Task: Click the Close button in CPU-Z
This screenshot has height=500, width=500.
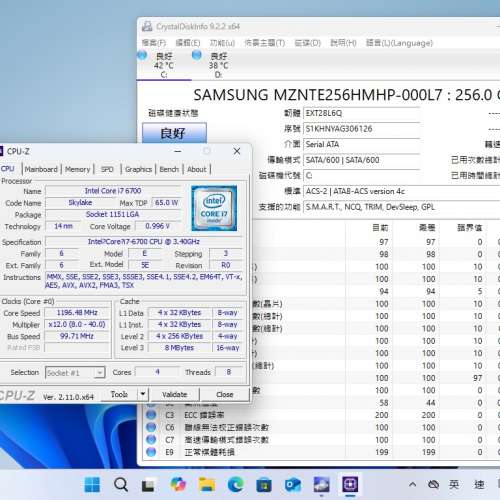Action: click(x=225, y=394)
